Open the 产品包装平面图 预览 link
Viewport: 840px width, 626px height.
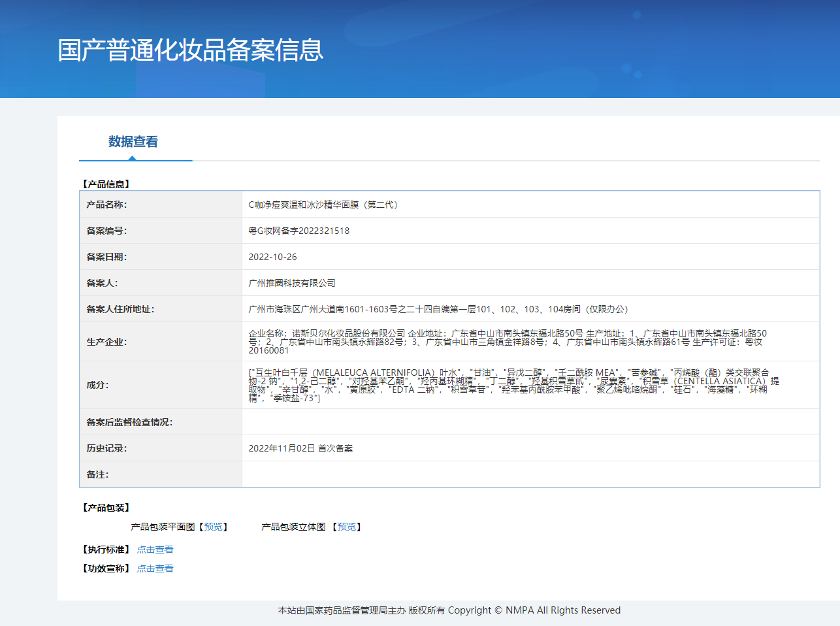point(214,527)
